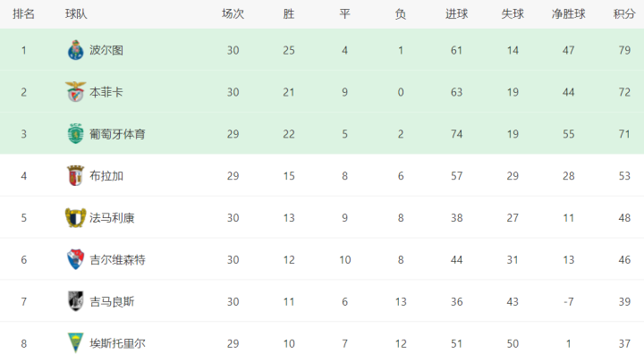Click the Porto (波尔图) club crest

[75, 50]
